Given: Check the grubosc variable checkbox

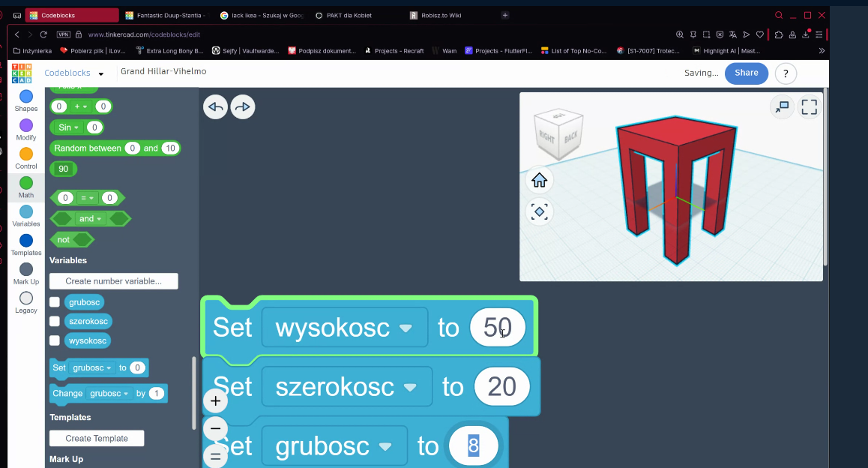Looking at the screenshot, I should tap(55, 301).
